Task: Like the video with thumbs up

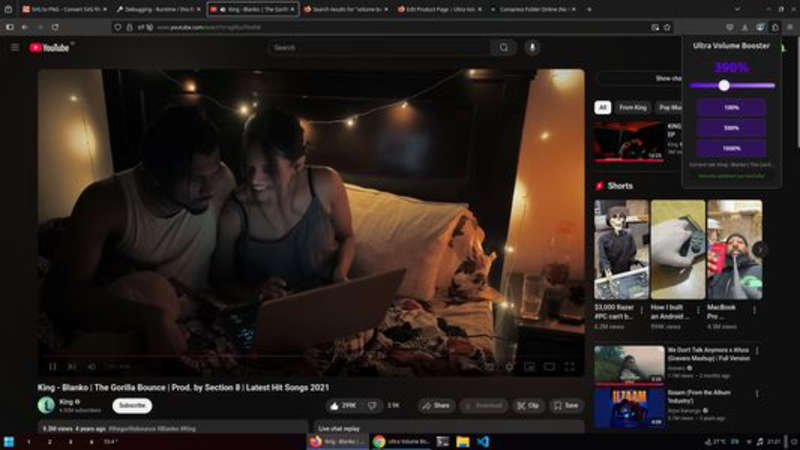Action: click(344, 406)
